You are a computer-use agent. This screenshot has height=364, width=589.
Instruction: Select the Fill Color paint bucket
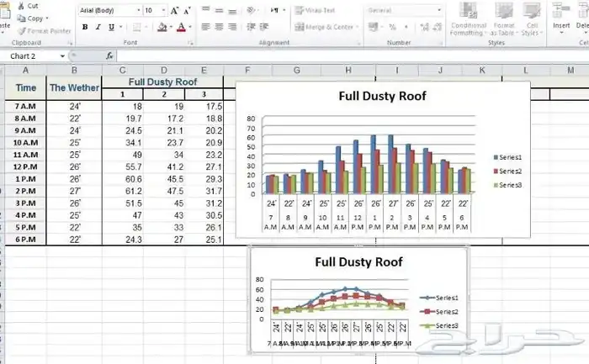[x=161, y=27]
